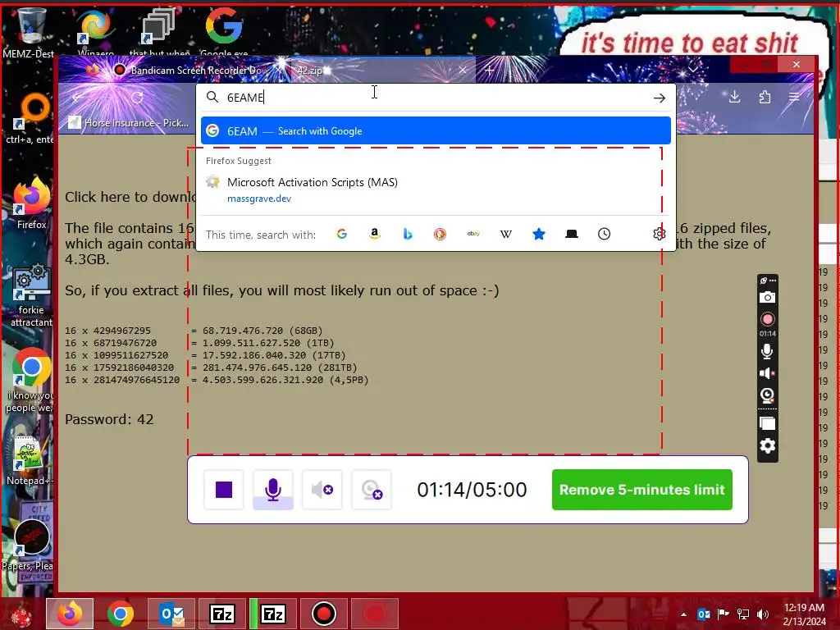The width and height of the screenshot is (840, 630).
Task: Open Horse Insurance bookmark
Action: pyautogui.click(x=130, y=123)
